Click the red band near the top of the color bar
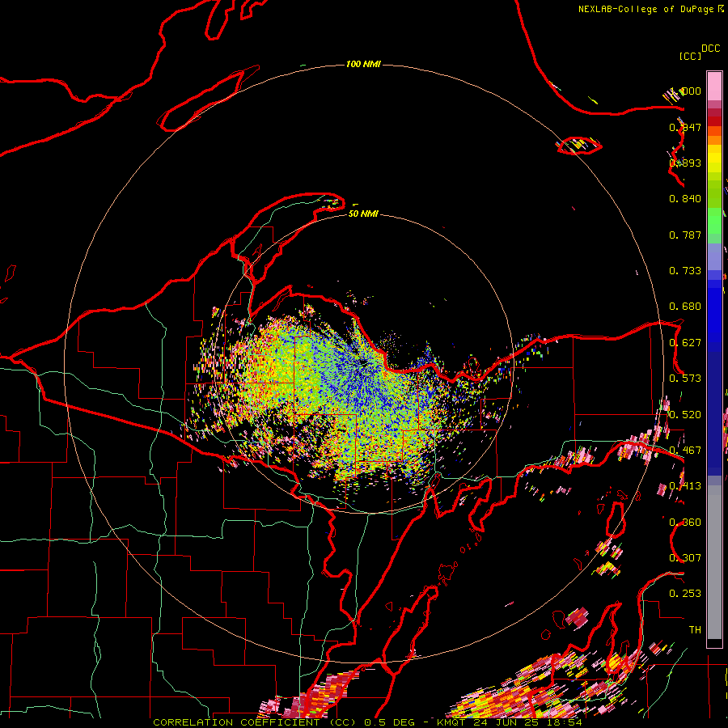The image size is (728, 728). pos(714,121)
